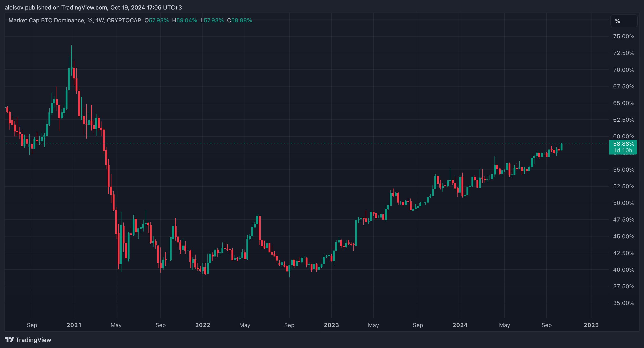
Task: Click the 2023 label on time axis
Action: [x=332, y=325]
